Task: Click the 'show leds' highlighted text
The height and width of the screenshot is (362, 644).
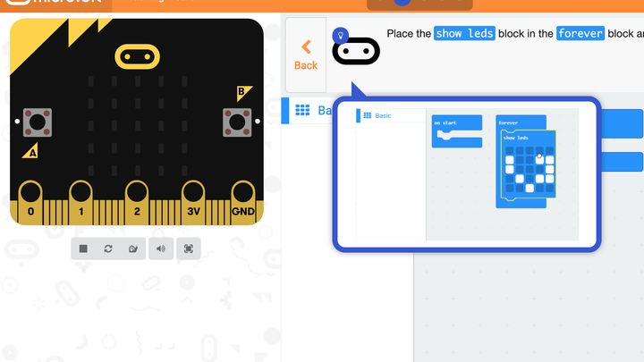Action: (464, 33)
